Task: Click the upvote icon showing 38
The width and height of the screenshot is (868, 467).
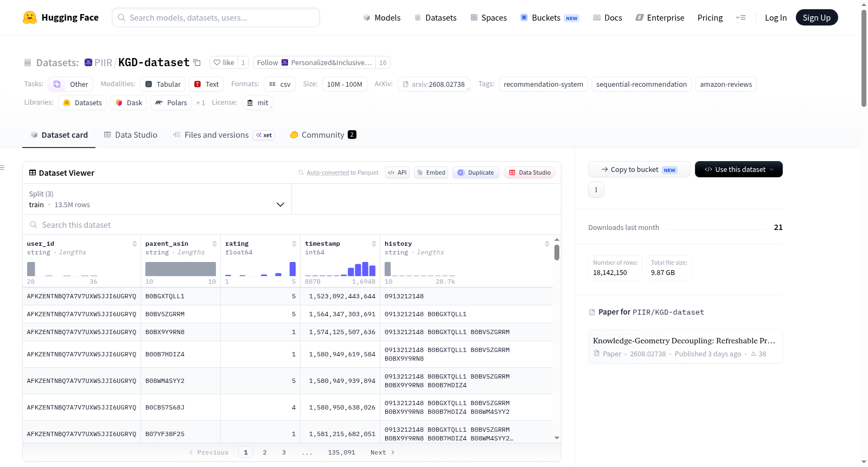Action: tap(754, 354)
